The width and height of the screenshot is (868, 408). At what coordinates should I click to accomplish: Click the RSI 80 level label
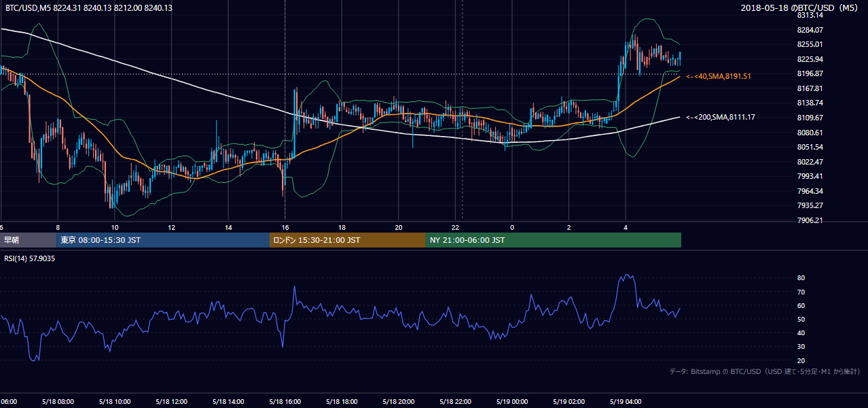[x=801, y=278]
